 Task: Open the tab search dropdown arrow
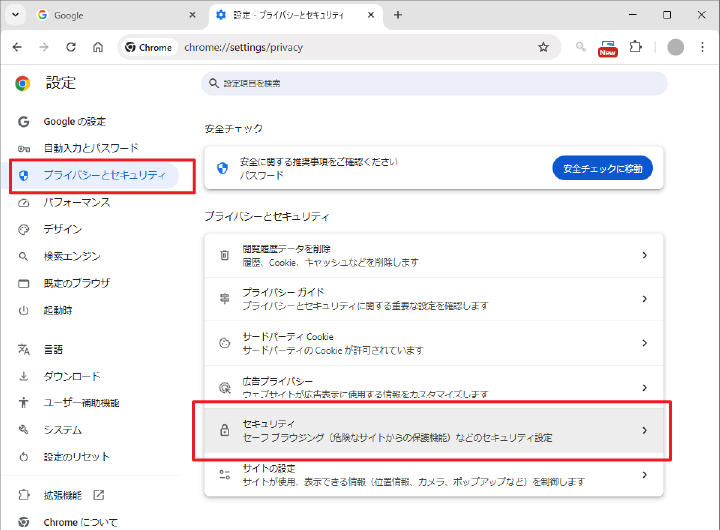tap(16, 15)
